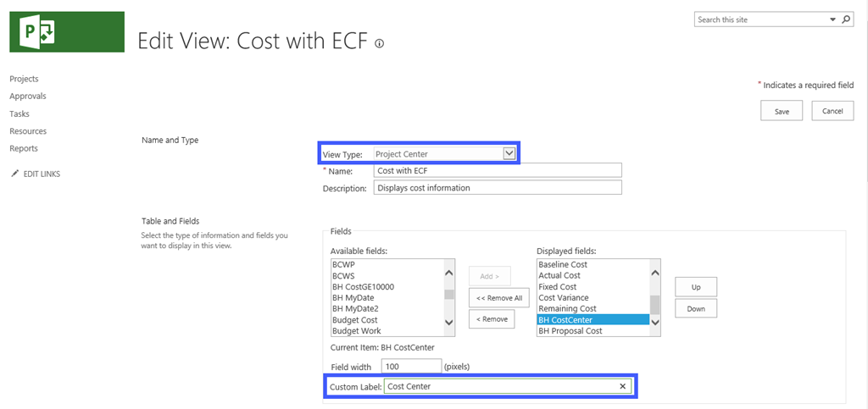Clear the Custom Label text with X
This screenshot has width=868, height=409.
[622, 387]
